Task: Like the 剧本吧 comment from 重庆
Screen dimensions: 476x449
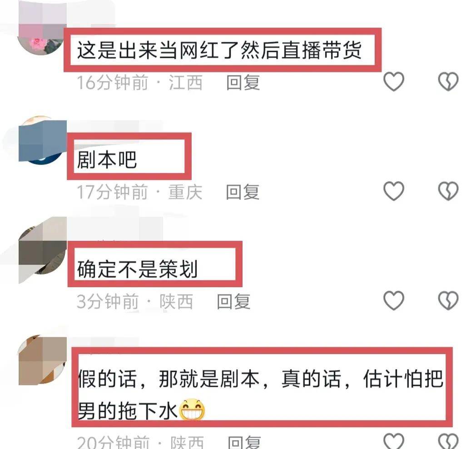Action: coord(394,191)
